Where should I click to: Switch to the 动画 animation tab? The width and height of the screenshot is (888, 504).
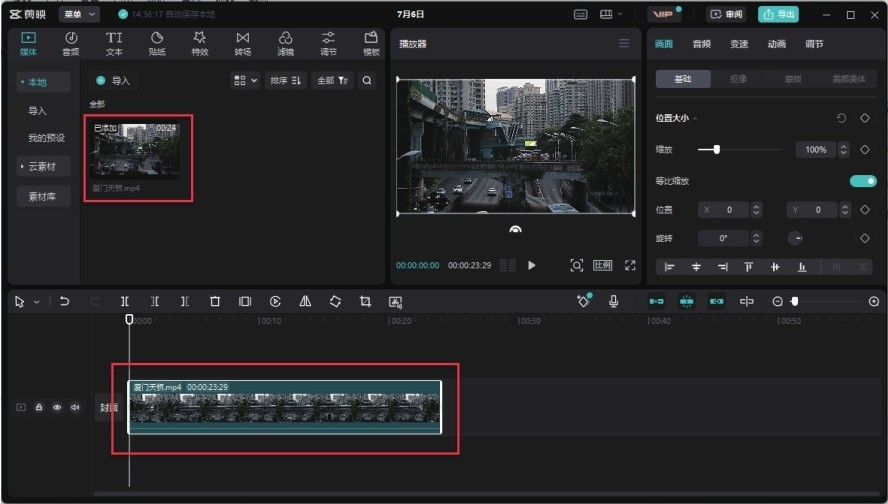[776, 44]
